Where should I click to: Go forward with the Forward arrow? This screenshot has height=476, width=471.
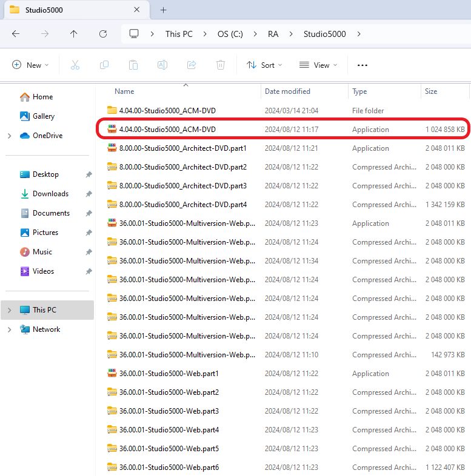pyautogui.click(x=45, y=34)
